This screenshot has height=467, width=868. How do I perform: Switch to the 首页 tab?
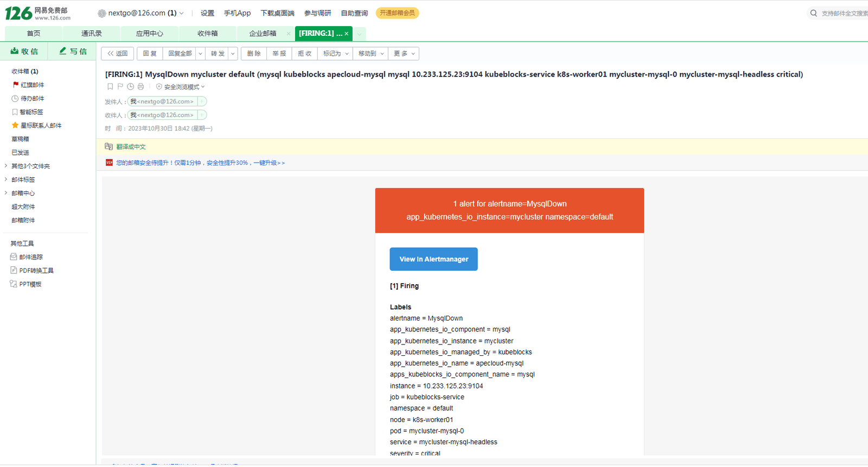(34, 34)
